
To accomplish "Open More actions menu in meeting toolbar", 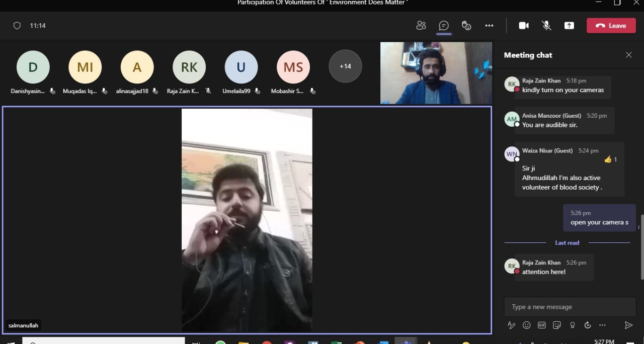I will [x=489, y=26].
